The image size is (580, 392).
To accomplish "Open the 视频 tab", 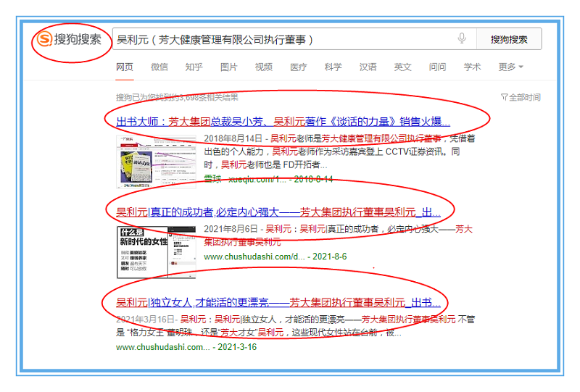I will (x=263, y=67).
